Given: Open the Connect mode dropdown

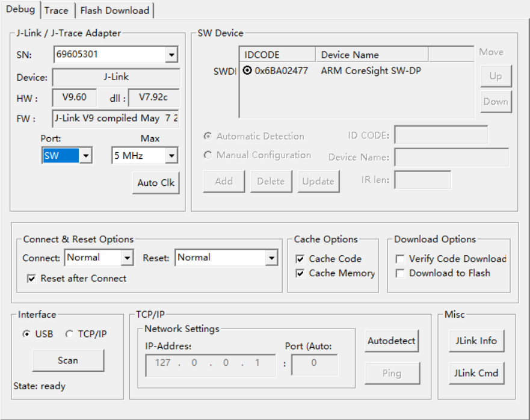Looking at the screenshot, I should pyautogui.click(x=127, y=258).
